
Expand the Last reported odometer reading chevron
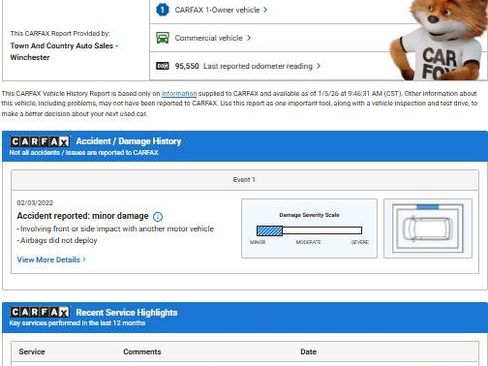tap(319, 66)
